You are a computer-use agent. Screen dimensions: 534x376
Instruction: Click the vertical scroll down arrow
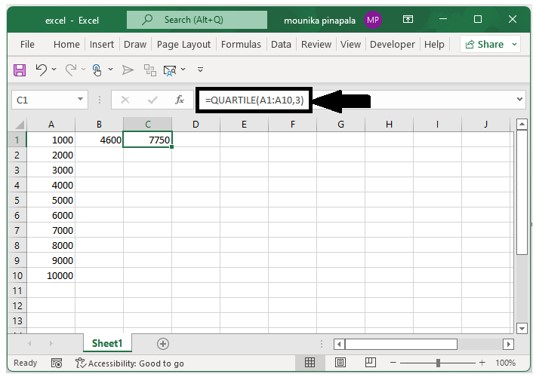click(x=522, y=328)
